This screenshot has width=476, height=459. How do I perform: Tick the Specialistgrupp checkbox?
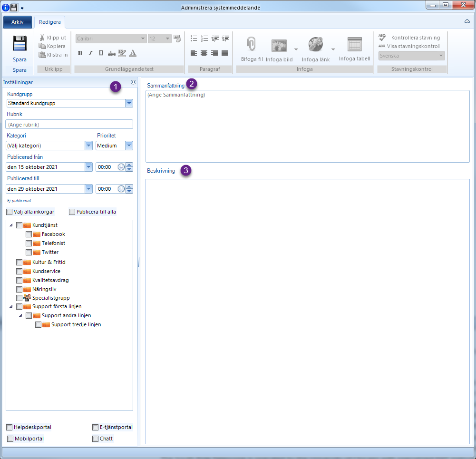(19, 298)
